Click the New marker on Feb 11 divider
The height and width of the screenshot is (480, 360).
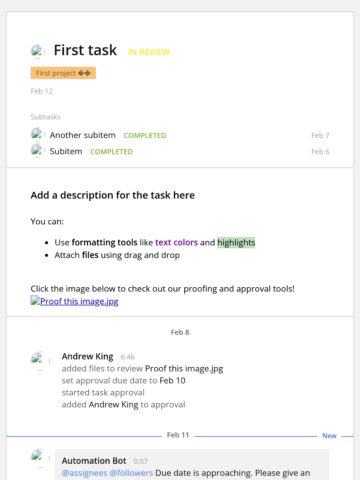pyautogui.click(x=329, y=436)
